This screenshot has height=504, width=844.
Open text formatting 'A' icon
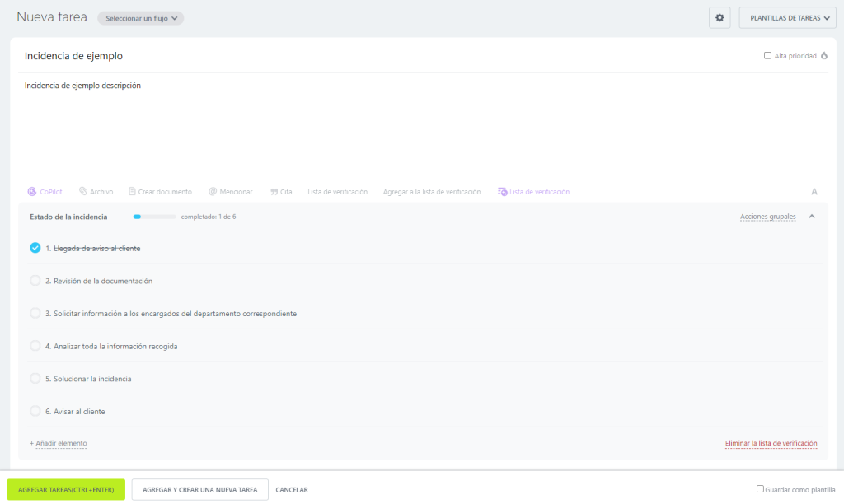(814, 192)
